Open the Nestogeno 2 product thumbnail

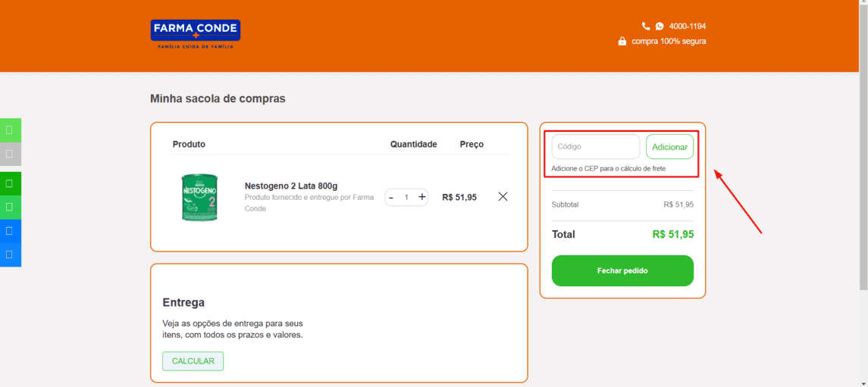click(199, 198)
